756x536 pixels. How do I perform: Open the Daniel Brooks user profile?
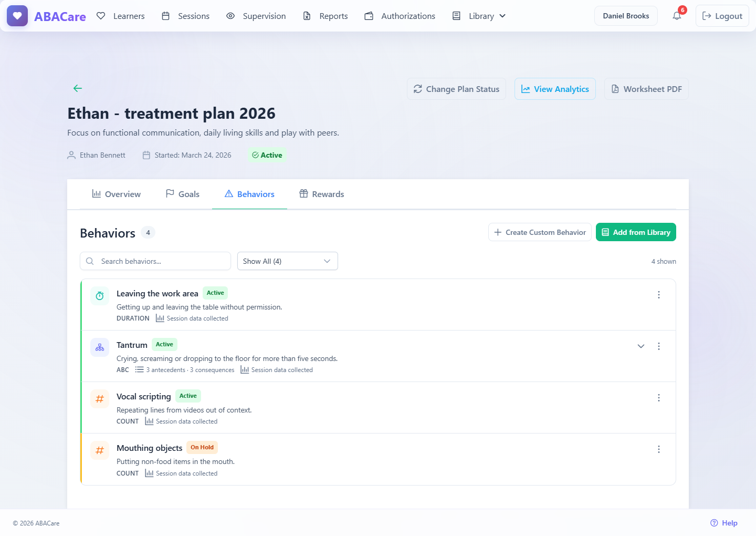[x=626, y=16]
